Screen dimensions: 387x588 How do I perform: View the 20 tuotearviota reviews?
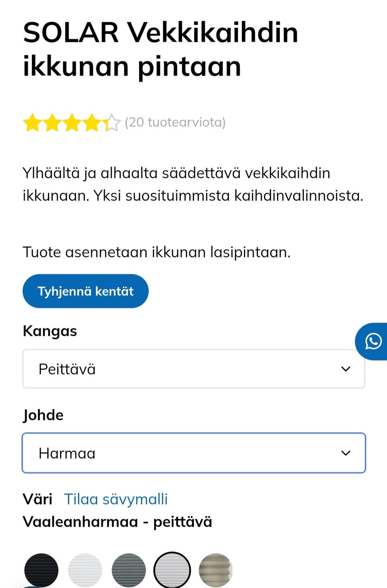coord(175,122)
